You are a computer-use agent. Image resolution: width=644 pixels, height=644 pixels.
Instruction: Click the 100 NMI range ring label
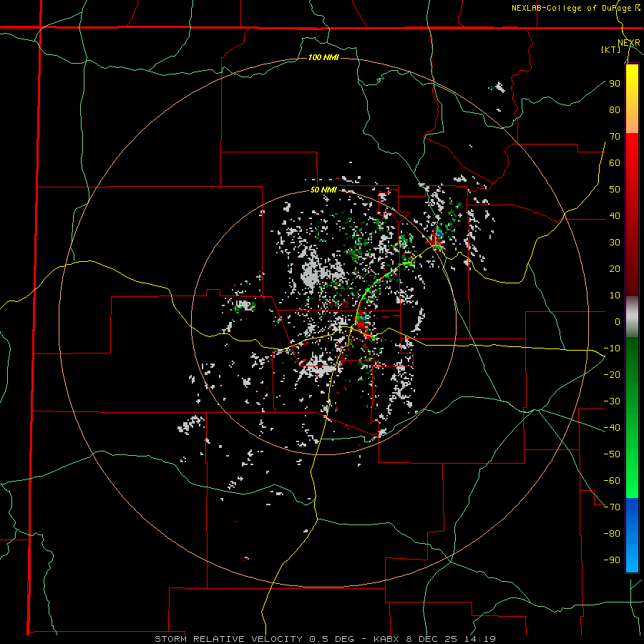coord(323,57)
